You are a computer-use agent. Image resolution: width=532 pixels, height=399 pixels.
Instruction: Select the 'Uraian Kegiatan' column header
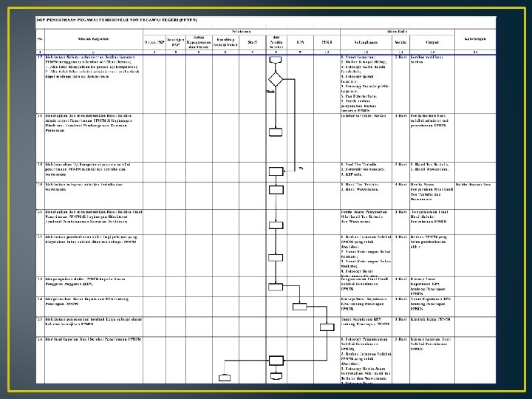click(93, 39)
